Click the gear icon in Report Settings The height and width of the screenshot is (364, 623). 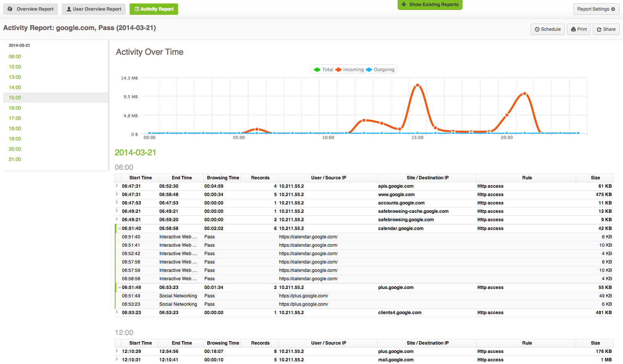[613, 9]
